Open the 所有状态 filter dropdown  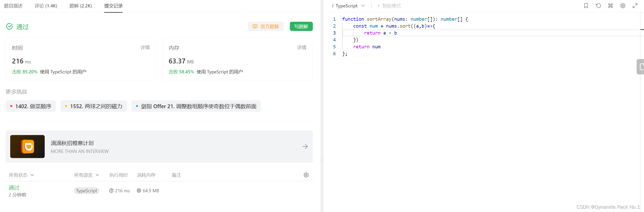[21, 175]
